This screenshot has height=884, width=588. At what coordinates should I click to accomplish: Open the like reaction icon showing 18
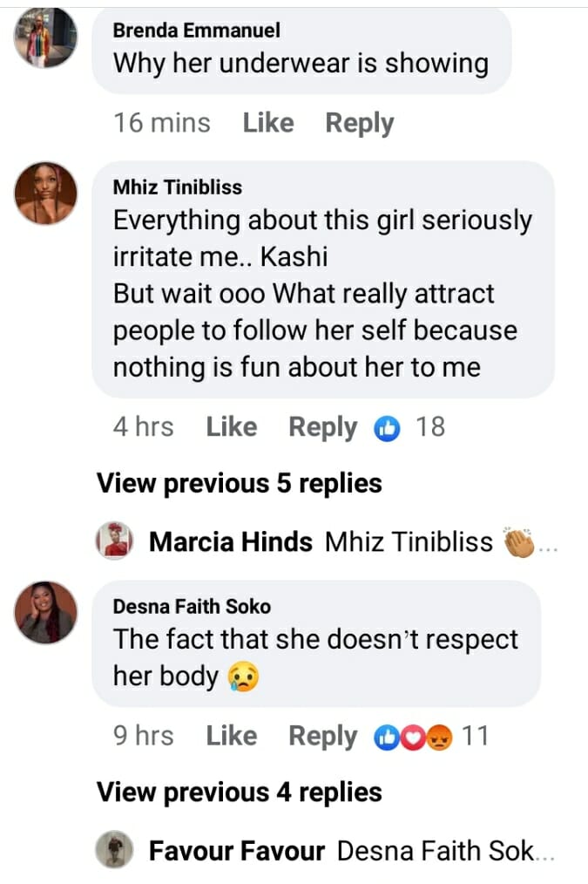386,427
